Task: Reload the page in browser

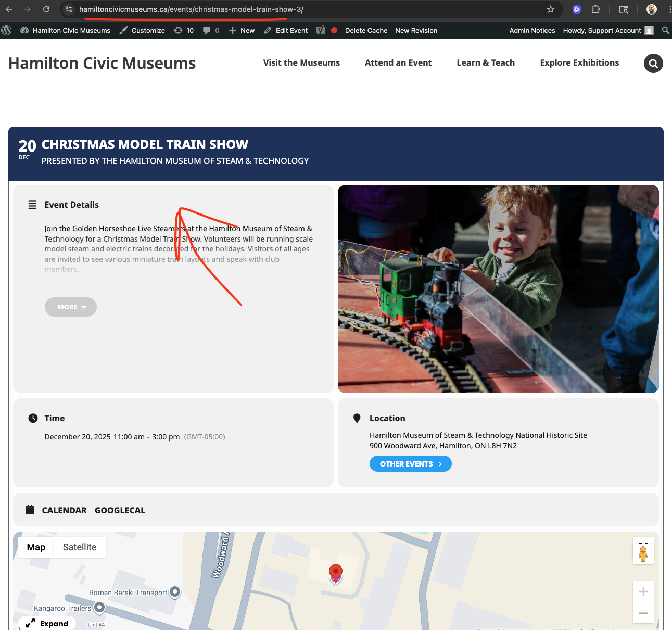Action: point(46,9)
